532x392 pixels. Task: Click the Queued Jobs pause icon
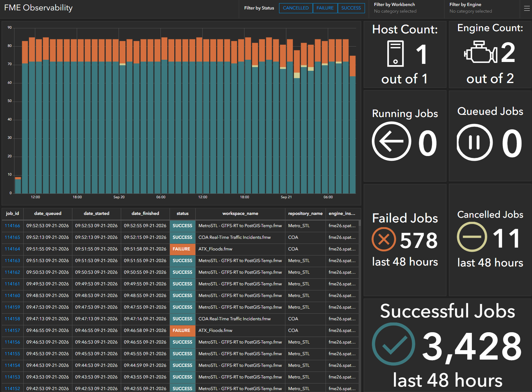click(x=474, y=142)
